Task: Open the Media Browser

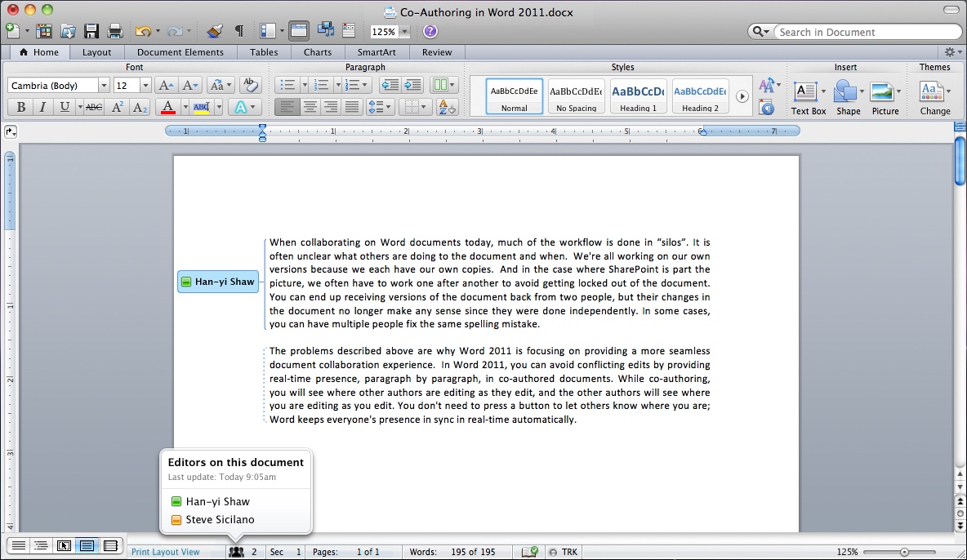Action: [x=325, y=31]
